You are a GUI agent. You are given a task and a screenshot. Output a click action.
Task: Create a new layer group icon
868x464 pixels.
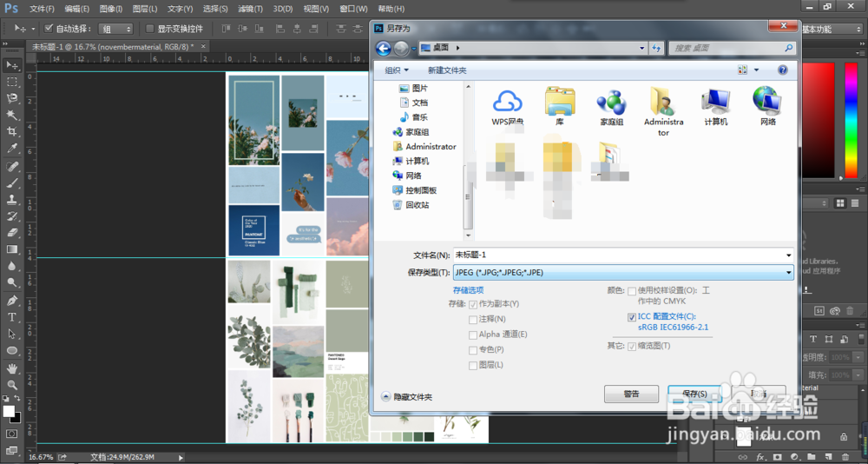(811, 457)
